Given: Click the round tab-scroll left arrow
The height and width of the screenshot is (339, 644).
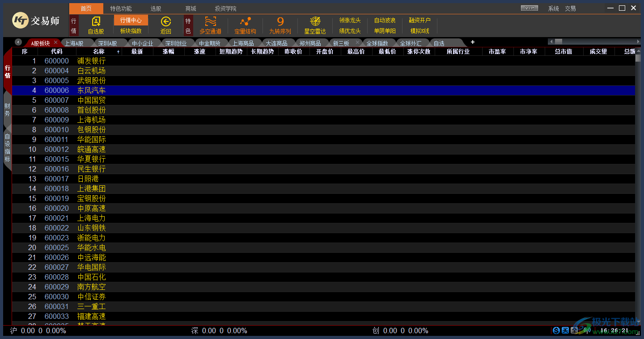Looking at the screenshot, I should click(18, 42).
